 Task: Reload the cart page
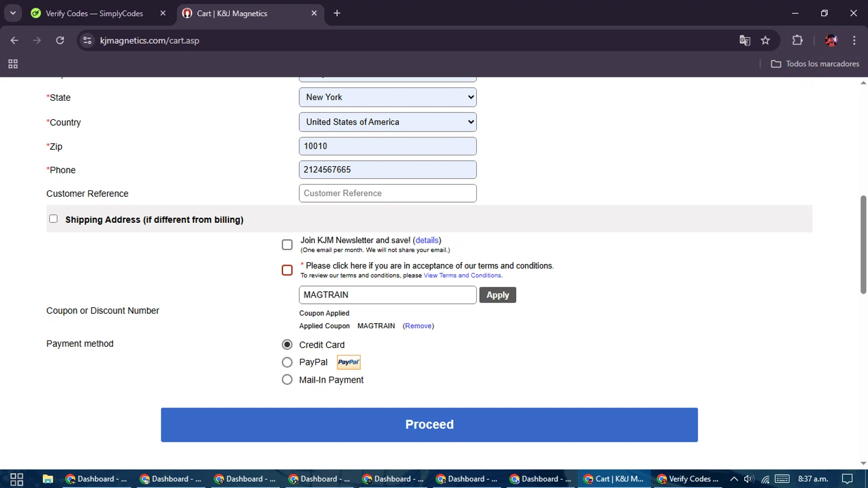60,41
